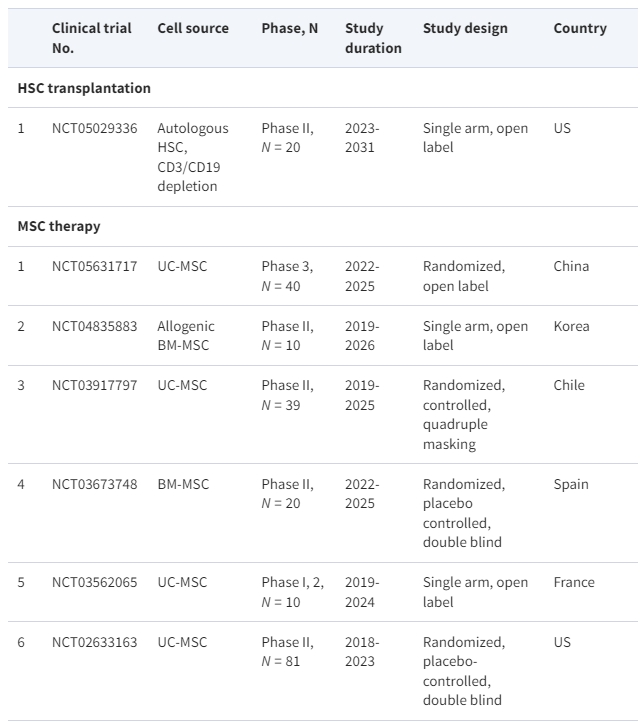
Task: Click the "HSC transplantation" section heading
Action: [x=84, y=88]
